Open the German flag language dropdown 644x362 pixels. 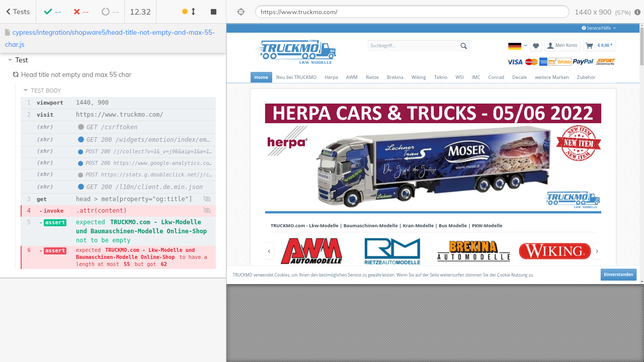pyautogui.click(x=517, y=46)
